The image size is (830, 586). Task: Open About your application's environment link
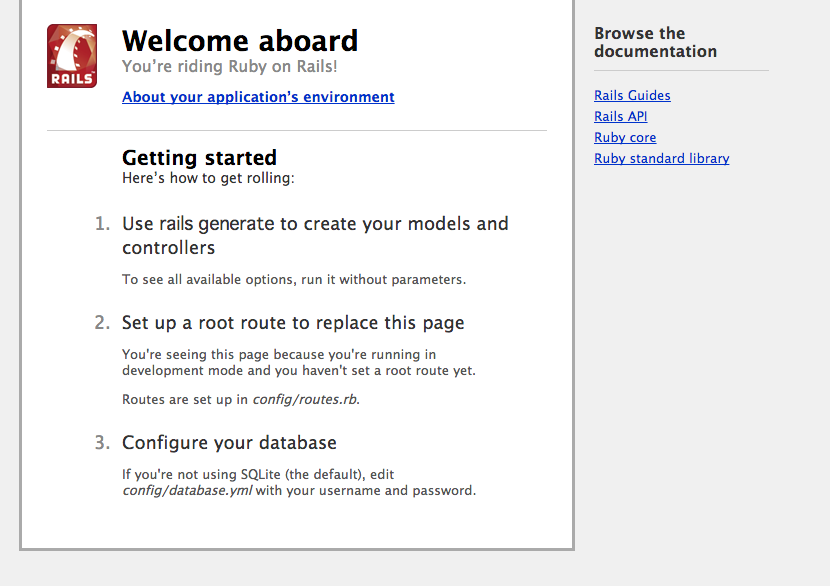[258, 97]
